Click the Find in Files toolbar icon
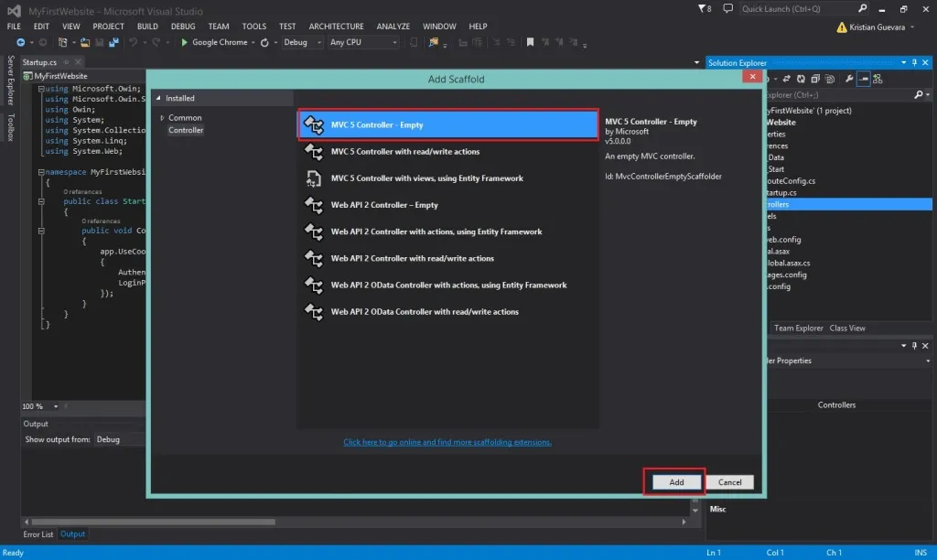 [433, 42]
